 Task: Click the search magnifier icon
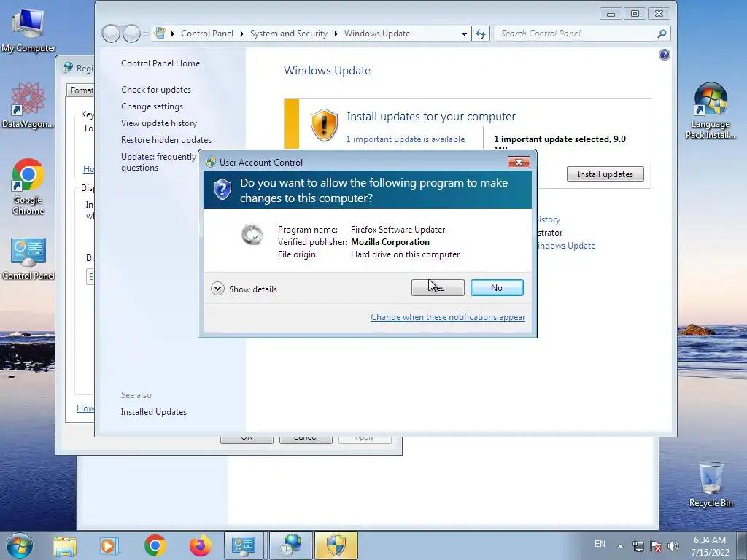point(662,34)
